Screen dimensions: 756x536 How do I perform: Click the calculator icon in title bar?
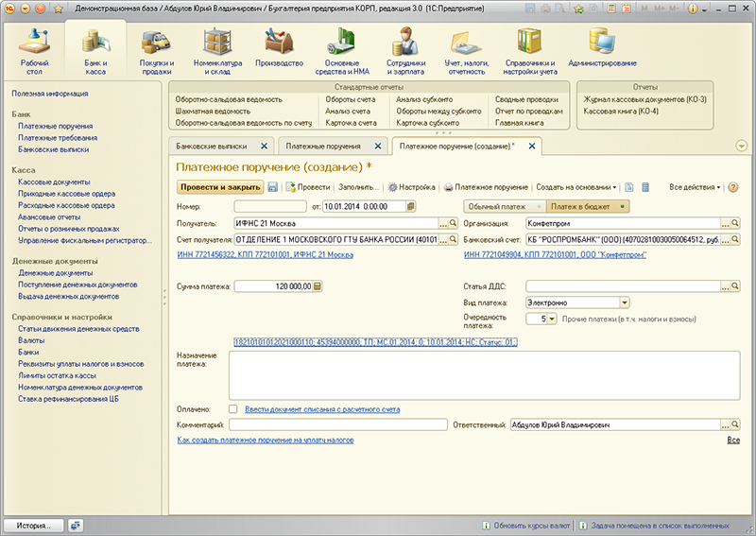tap(610, 9)
